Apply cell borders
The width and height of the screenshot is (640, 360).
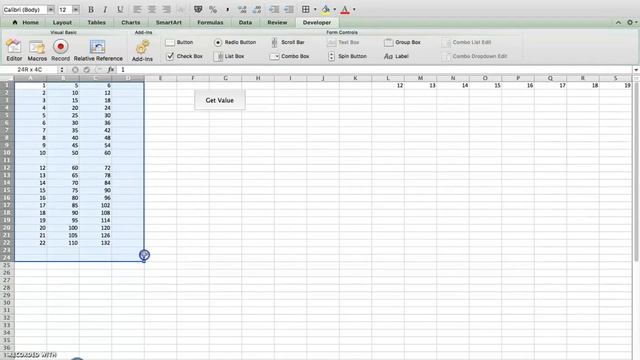pyautogui.click(x=305, y=9)
